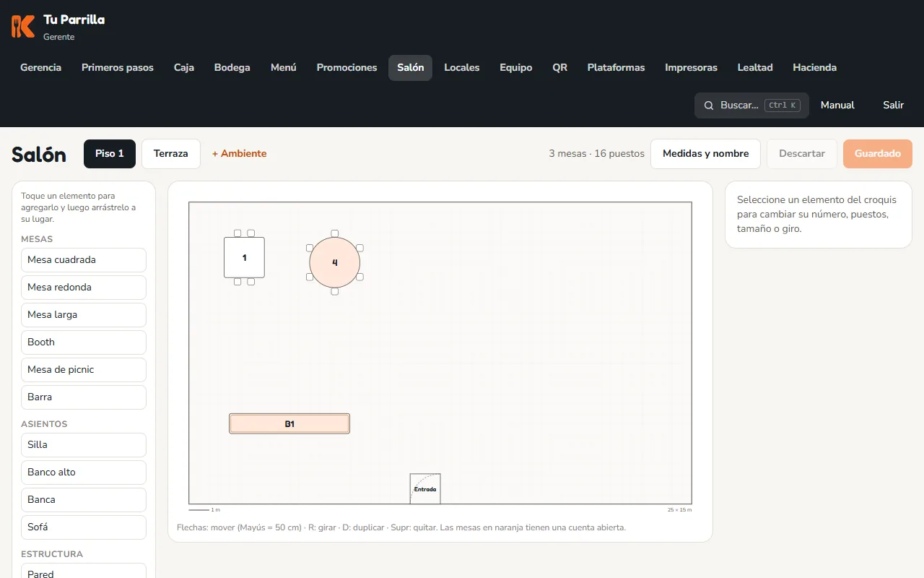Open the Caja section
924x578 pixels.
click(x=184, y=68)
